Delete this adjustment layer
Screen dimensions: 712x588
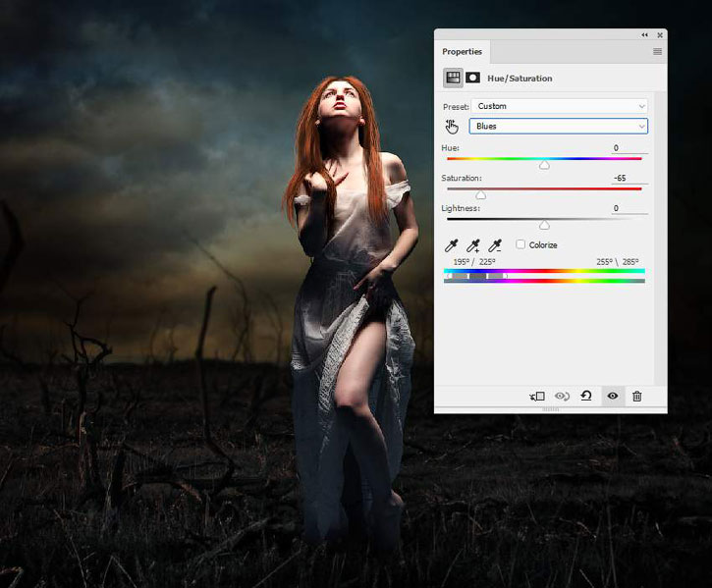tap(637, 397)
